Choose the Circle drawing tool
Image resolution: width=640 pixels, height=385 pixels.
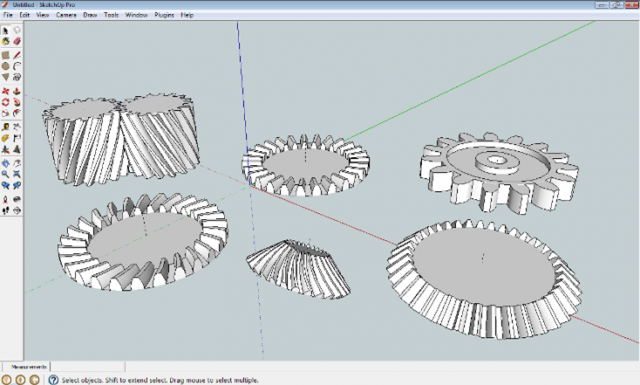(x=5, y=66)
